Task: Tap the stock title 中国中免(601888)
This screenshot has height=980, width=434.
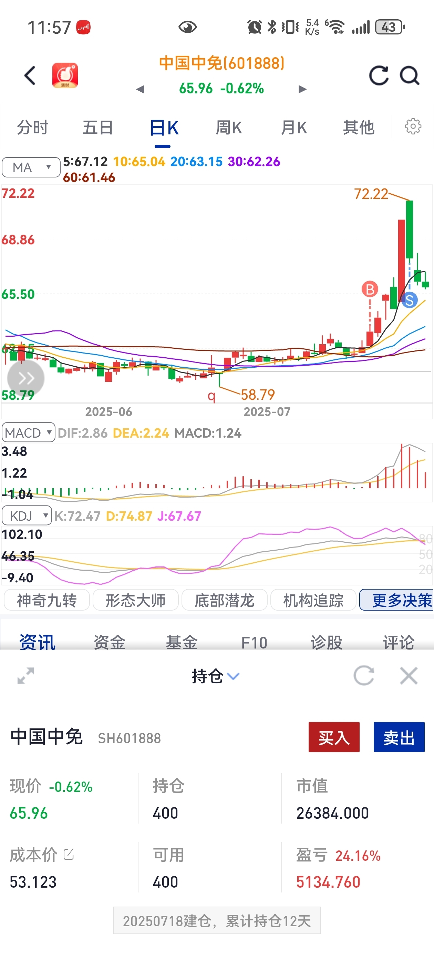Action: click(222, 63)
